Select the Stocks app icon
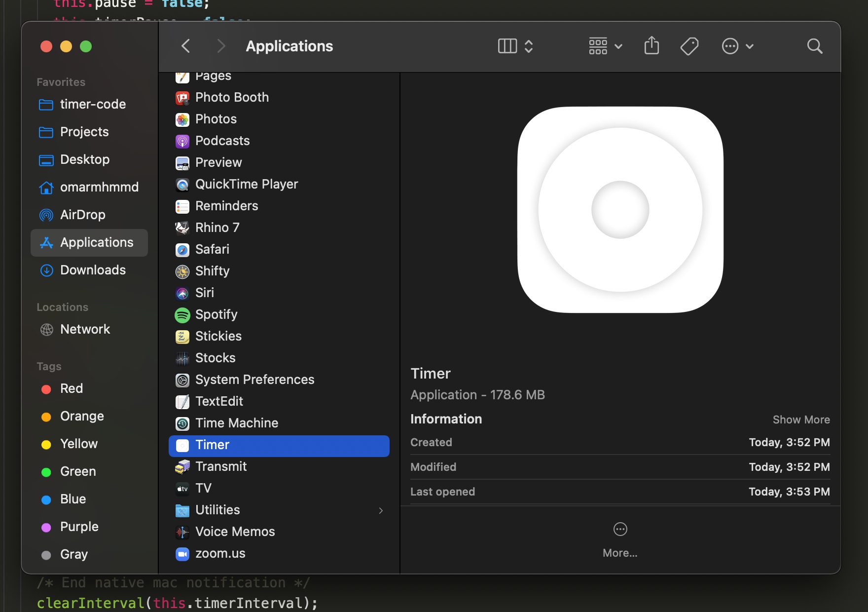This screenshot has width=868, height=612. coord(182,358)
